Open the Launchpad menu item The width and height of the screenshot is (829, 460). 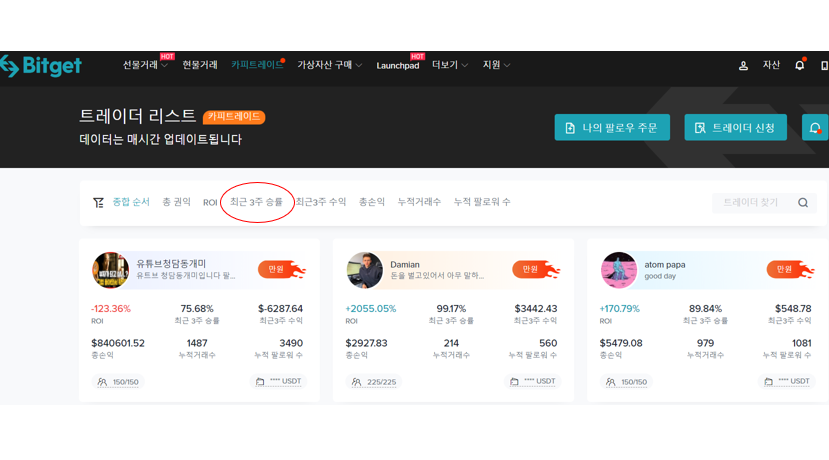click(x=398, y=66)
